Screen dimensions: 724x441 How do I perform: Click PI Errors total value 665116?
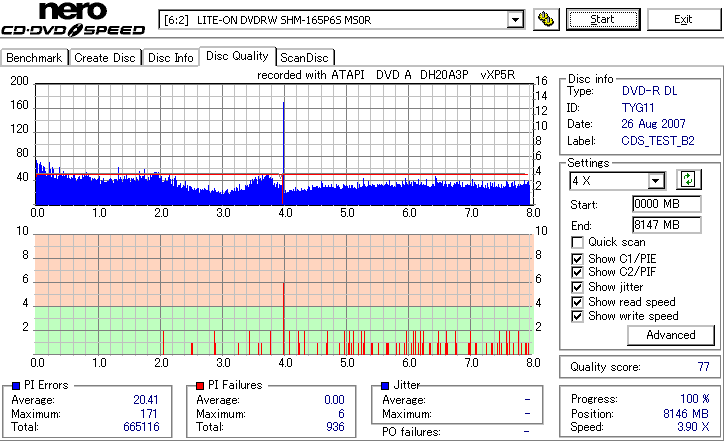[141, 427]
